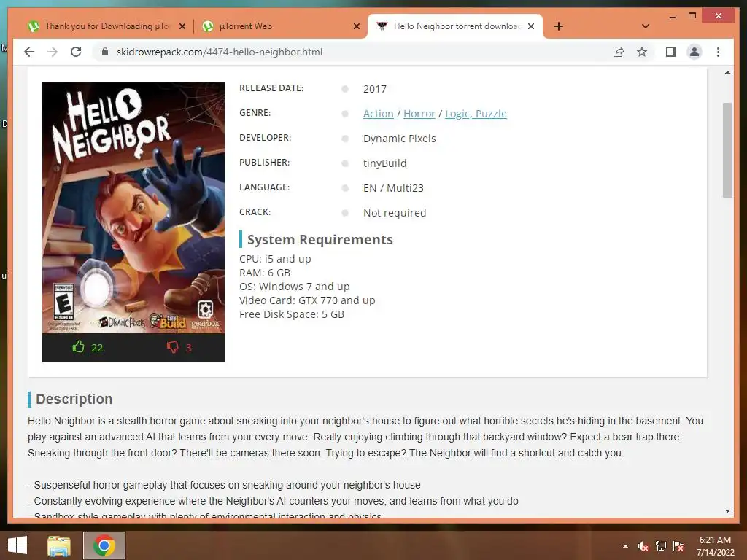The height and width of the screenshot is (560, 747).
Task: Click the tinyBuild publisher text
Action: (x=385, y=163)
